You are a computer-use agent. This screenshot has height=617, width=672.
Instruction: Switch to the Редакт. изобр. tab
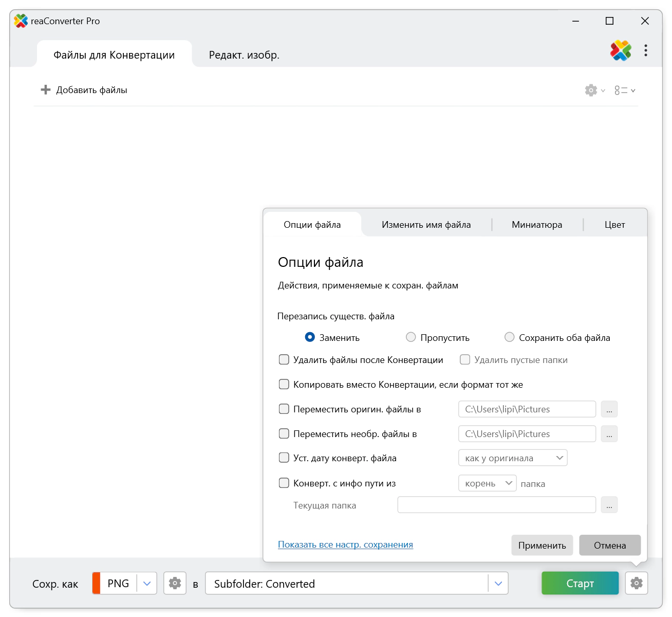pyautogui.click(x=244, y=55)
